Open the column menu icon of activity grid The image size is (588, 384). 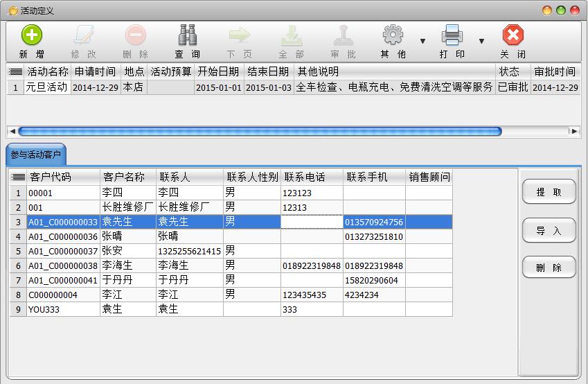tap(15, 71)
